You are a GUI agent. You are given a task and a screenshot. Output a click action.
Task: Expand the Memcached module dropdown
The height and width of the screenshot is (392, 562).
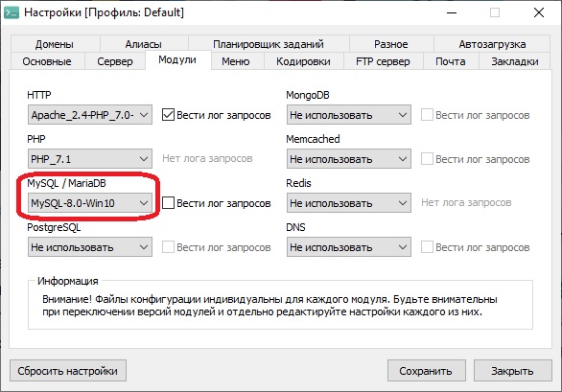pyautogui.click(x=349, y=159)
